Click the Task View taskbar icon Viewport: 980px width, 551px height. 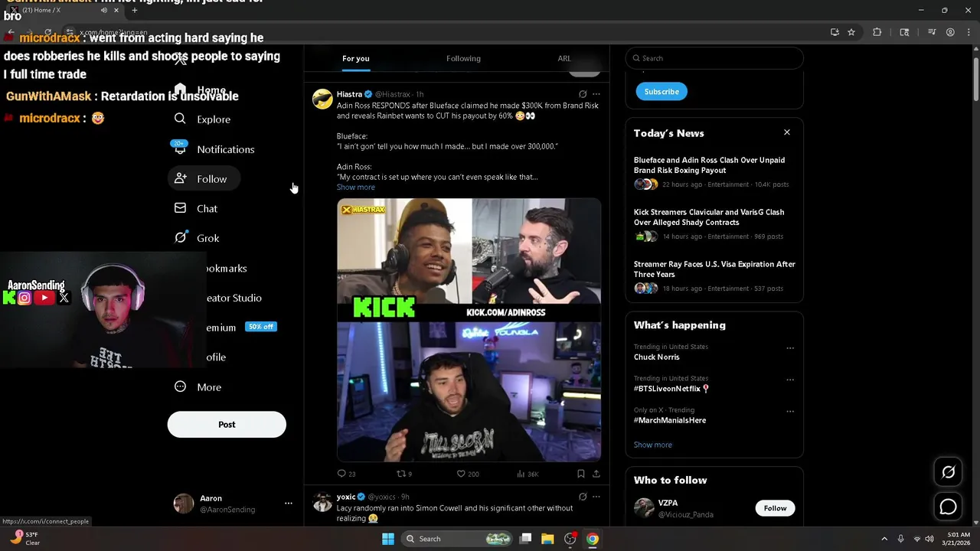coord(525,539)
